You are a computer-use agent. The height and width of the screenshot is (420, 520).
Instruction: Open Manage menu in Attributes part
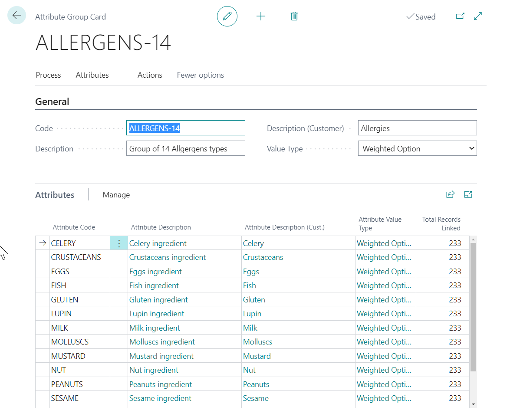(116, 195)
